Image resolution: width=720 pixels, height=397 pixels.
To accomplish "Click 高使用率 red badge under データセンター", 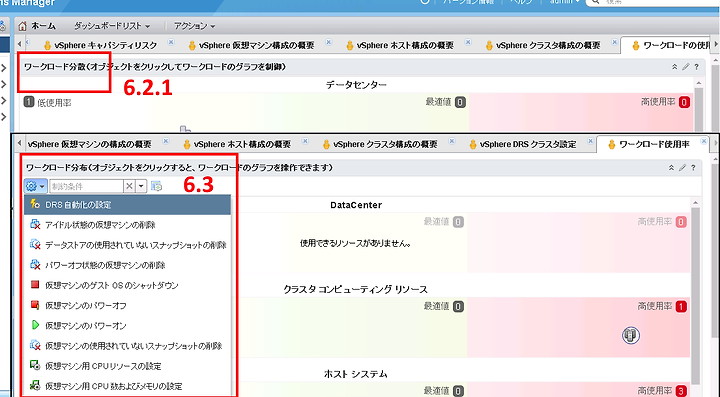I will tap(684, 102).
